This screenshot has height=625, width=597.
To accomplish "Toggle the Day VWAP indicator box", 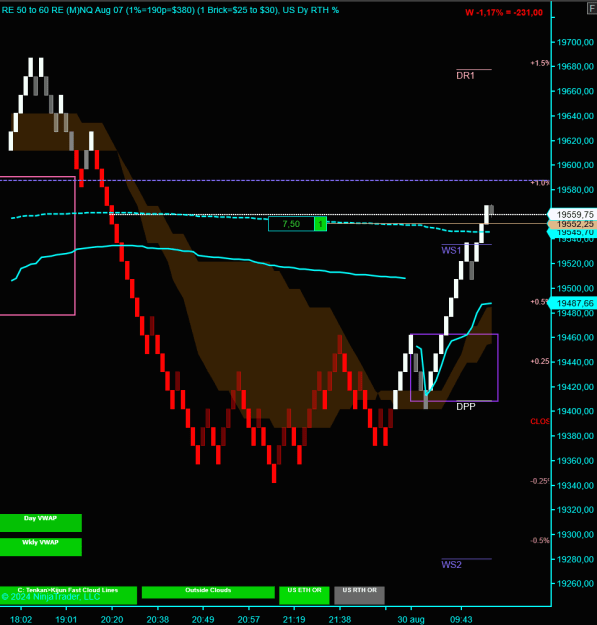I will tap(41, 523).
